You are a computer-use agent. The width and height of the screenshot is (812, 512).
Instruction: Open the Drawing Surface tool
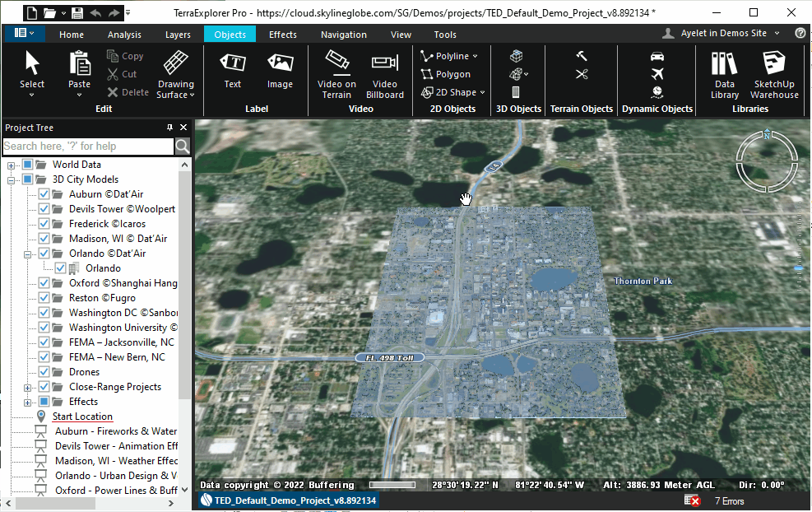[x=175, y=74]
